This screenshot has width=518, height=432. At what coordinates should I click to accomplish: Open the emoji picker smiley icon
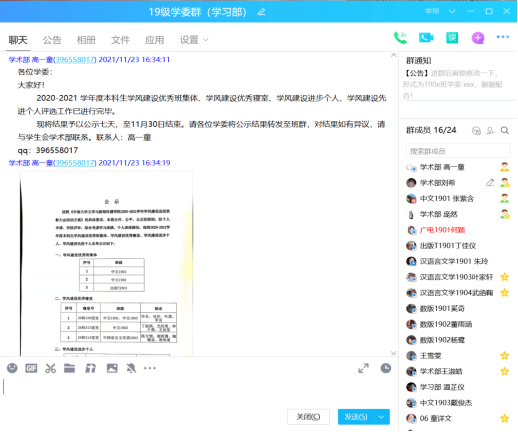point(12,368)
